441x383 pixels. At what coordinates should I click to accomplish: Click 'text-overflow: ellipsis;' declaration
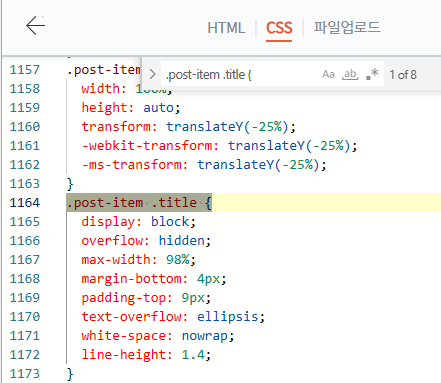point(173,317)
